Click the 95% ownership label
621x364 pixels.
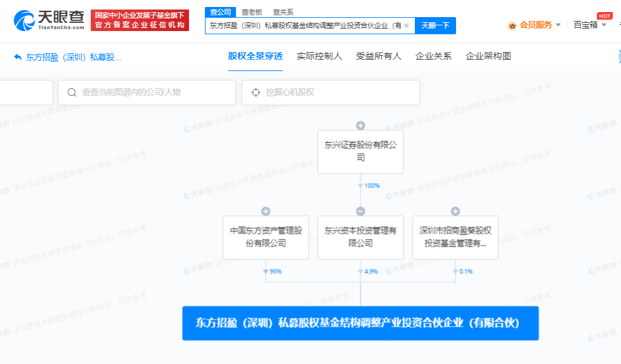(x=276, y=271)
